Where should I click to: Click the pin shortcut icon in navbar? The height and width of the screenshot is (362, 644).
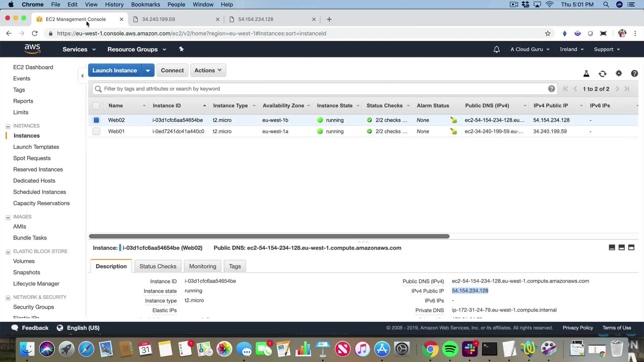181,49
